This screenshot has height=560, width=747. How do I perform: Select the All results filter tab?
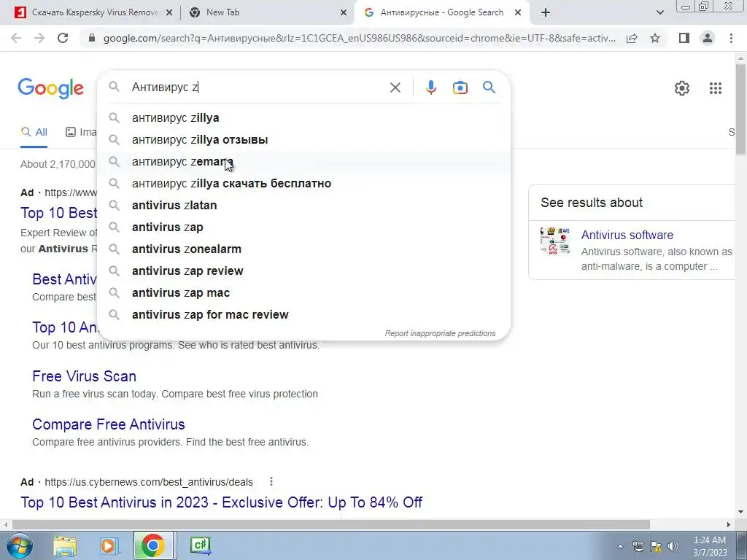(x=34, y=132)
